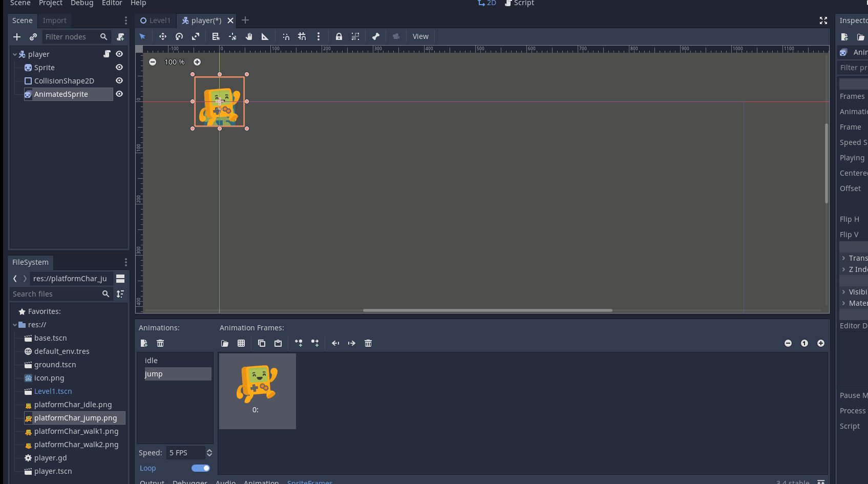Add a new node with plus icon
Image resolution: width=868 pixels, height=484 pixels.
click(x=17, y=37)
